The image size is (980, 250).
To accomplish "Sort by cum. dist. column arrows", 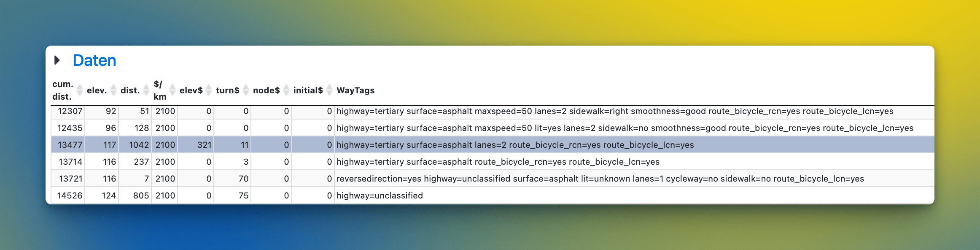I will [x=80, y=90].
